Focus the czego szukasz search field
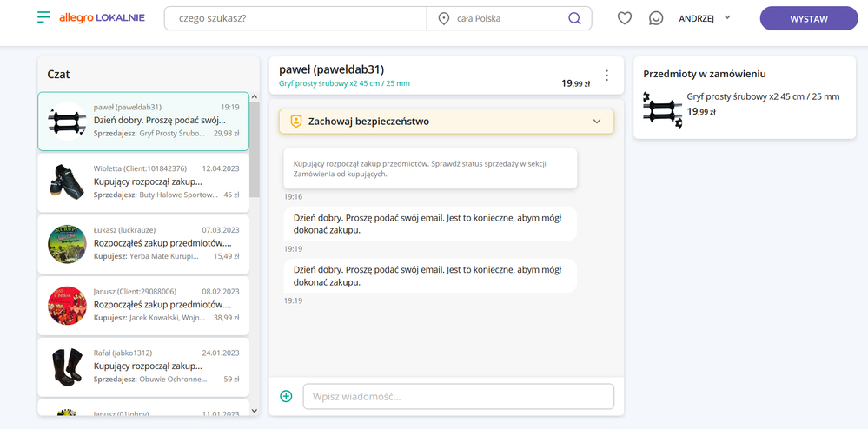Screen dimensions: 868x429 pyautogui.click(x=295, y=18)
